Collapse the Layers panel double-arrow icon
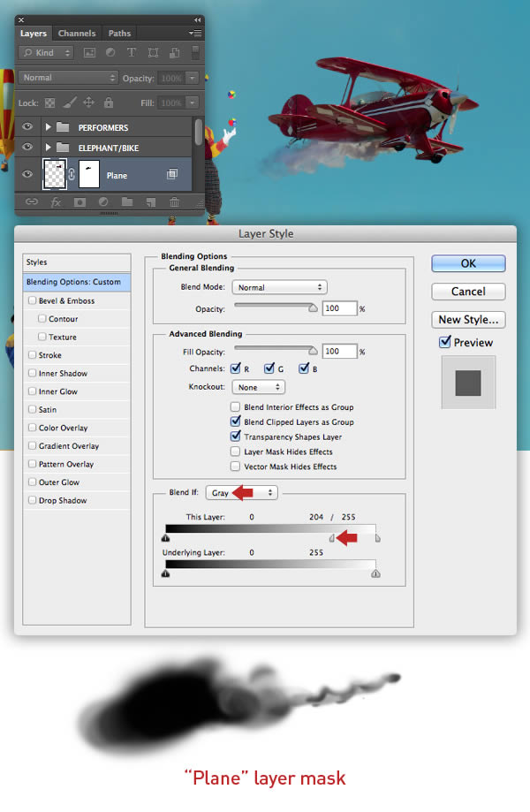Viewport: 530px width, 812px height. tap(197, 19)
